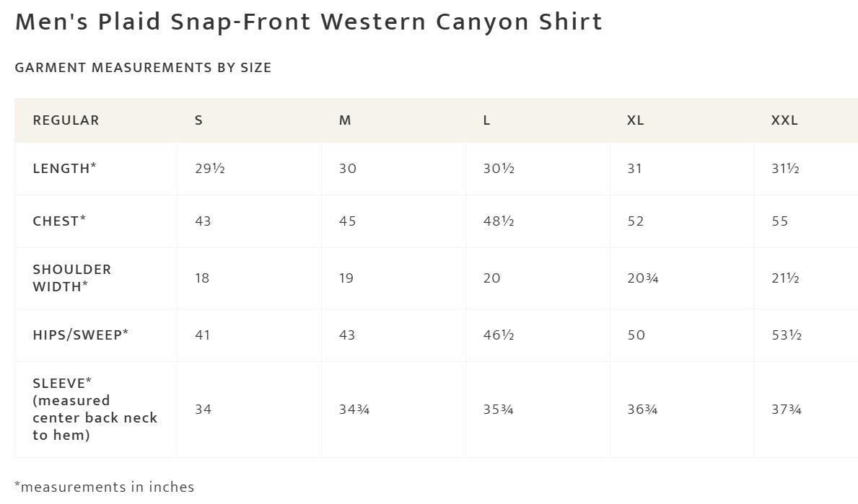The image size is (858, 504).
Task: Click the M size column header
Action: [345, 120]
